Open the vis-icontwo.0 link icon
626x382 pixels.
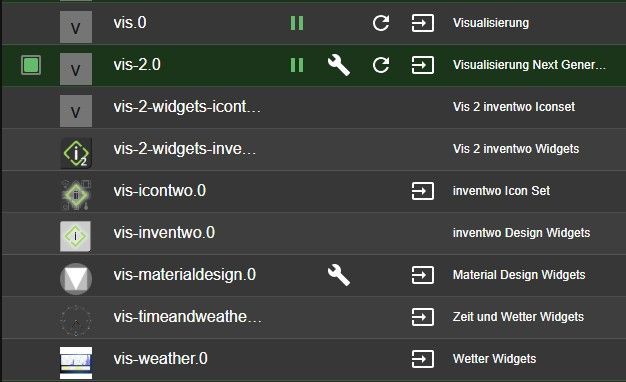(x=423, y=191)
